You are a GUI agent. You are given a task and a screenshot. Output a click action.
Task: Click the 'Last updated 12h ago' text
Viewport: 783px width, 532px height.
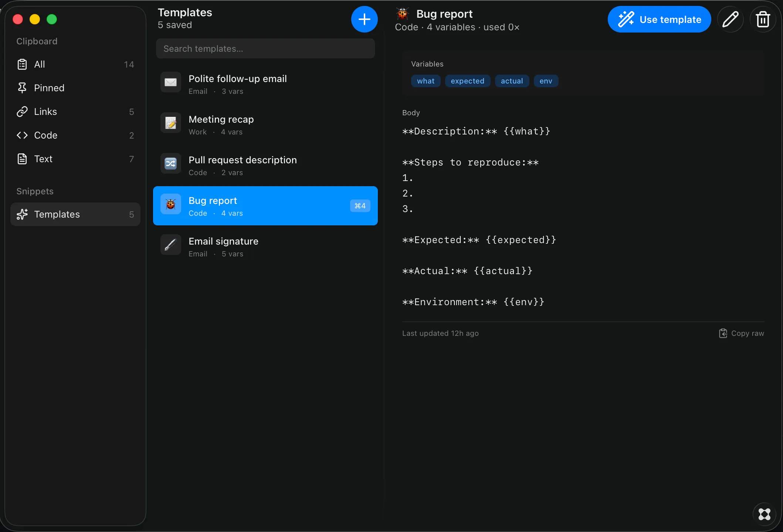(x=440, y=333)
